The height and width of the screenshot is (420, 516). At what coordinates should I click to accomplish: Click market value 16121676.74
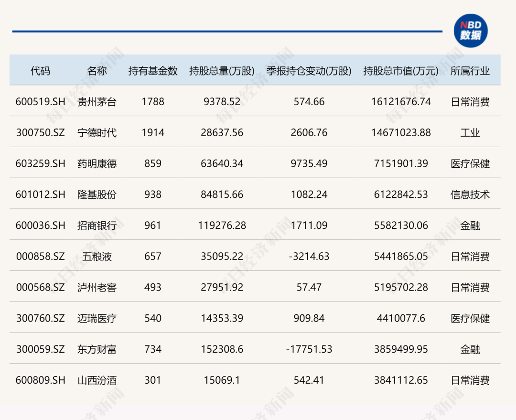click(401, 102)
